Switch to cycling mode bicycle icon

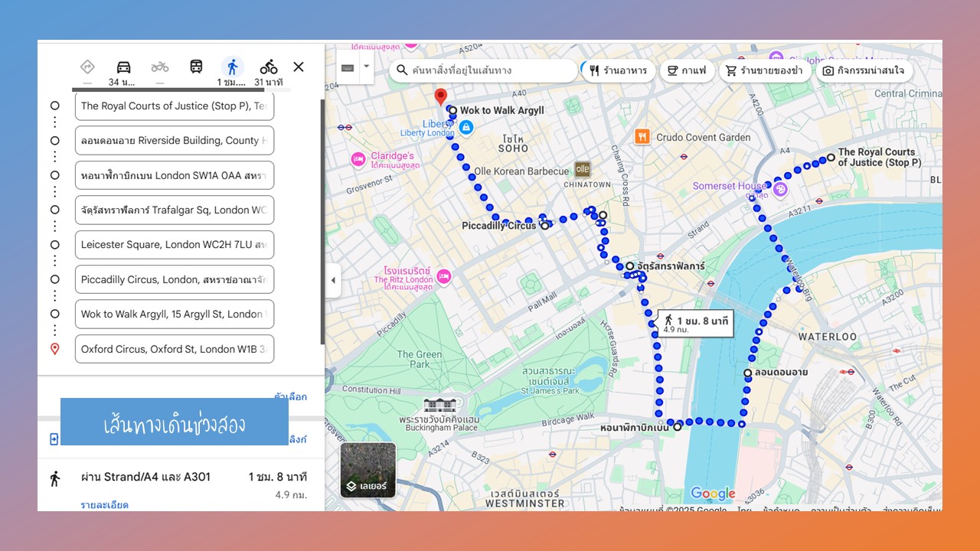click(269, 67)
